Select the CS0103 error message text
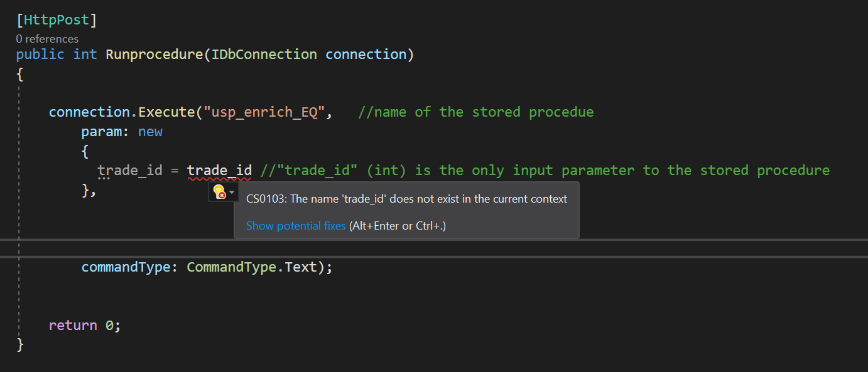 (406, 198)
